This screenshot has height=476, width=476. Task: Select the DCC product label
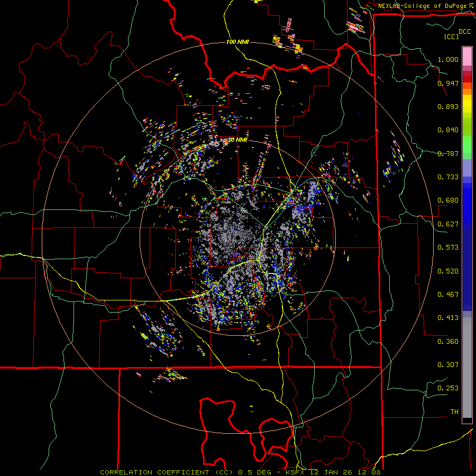464,32
